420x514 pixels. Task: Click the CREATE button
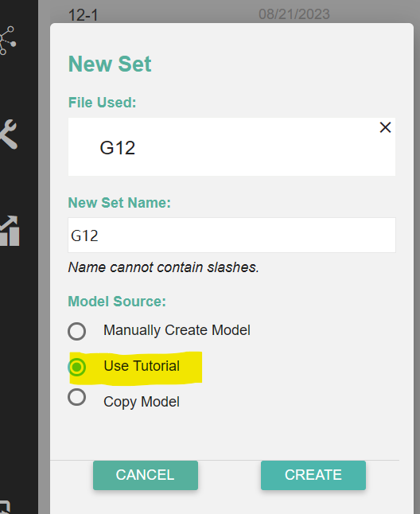pos(313,475)
